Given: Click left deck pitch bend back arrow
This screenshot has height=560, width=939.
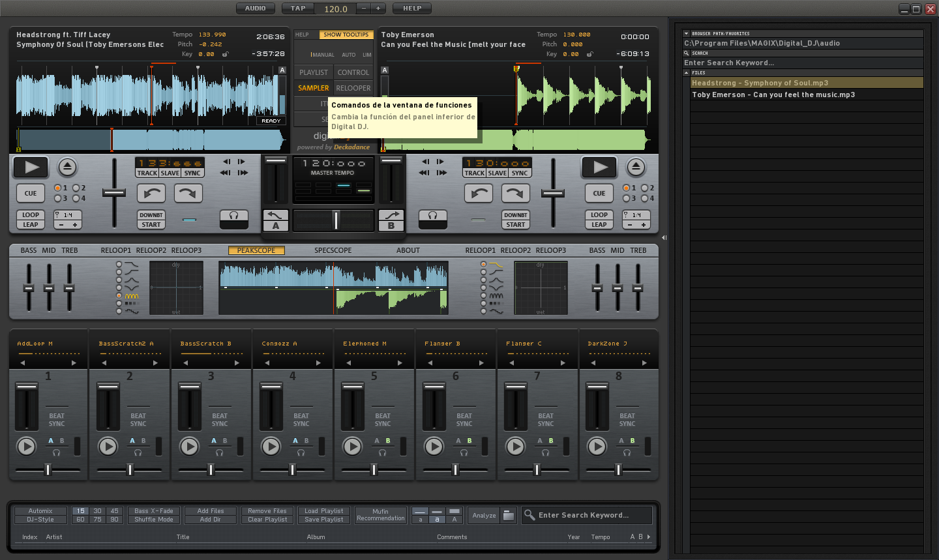Looking at the screenshot, I should click(x=151, y=193).
